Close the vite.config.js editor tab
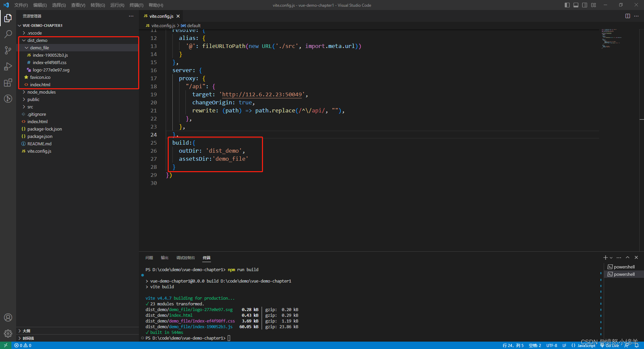This screenshot has width=644, height=349. pyautogui.click(x=178, y=16)
